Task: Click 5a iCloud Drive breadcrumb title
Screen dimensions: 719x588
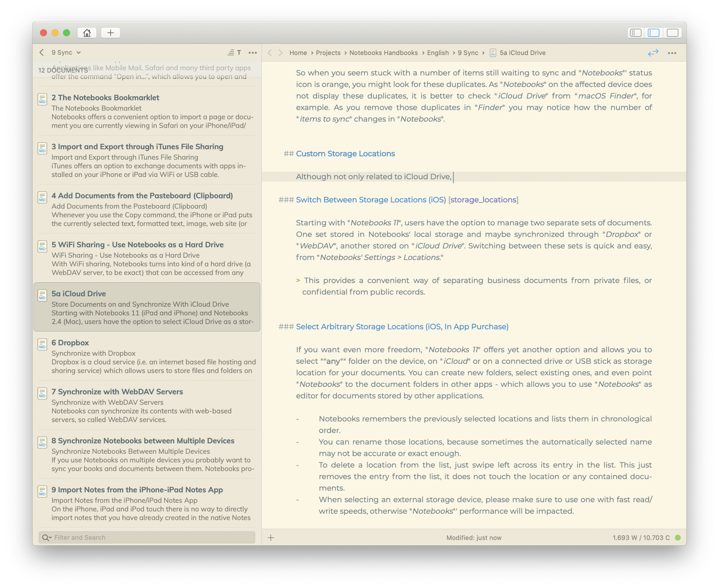Action: 522,53
